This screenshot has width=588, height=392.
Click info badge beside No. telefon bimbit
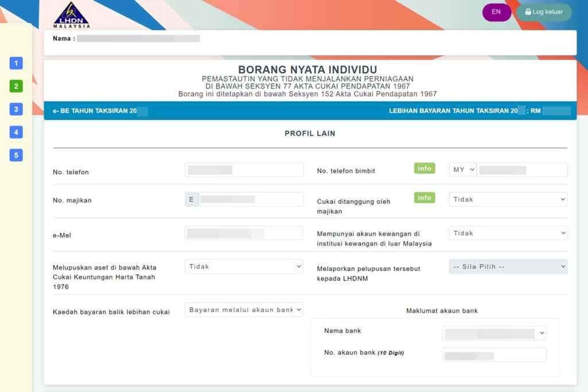[424, 168]
